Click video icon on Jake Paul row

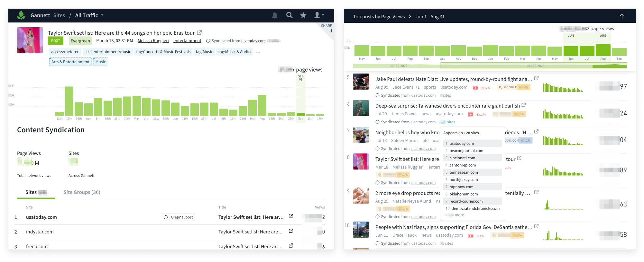click(475, 88)
